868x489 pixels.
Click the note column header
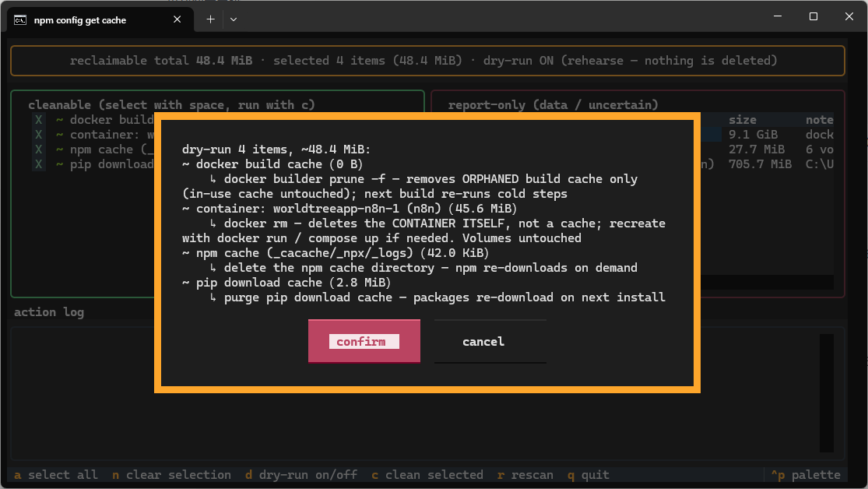819,120
